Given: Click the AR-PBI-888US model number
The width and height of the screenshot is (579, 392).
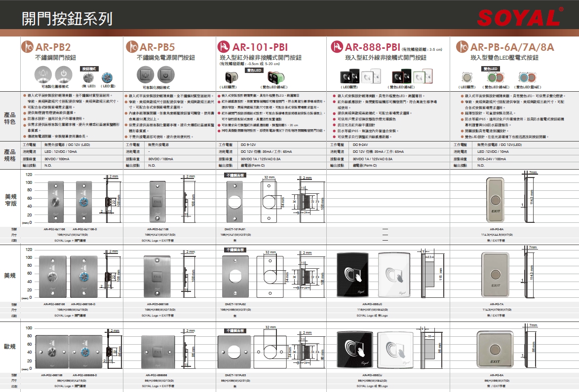Looking at the screenshot, I should [372, 304].
